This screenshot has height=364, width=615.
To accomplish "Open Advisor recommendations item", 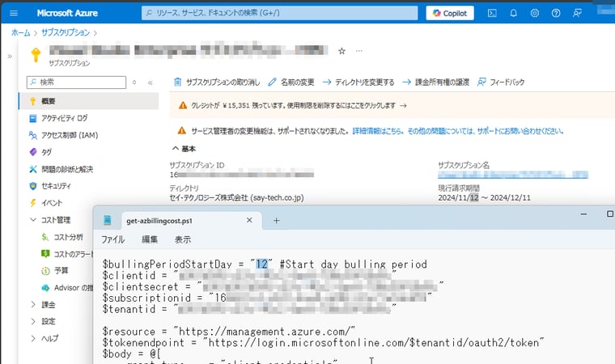I will (67, 288).
